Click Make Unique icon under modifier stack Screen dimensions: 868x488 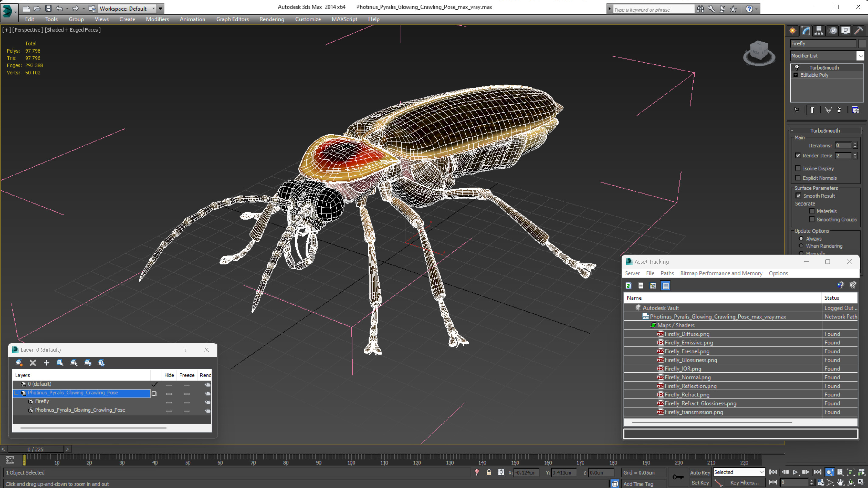click(828, 110)
